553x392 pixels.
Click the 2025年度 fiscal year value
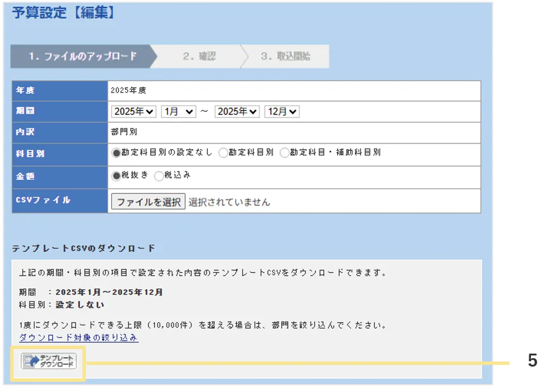[x=129, y=90]
